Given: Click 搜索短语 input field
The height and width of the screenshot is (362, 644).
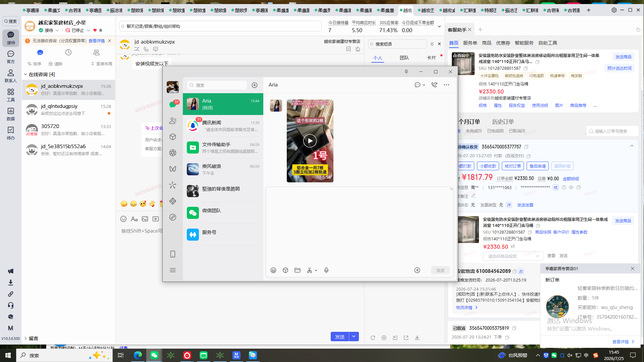Looking at the screenshot, I should tap(397, 44).
